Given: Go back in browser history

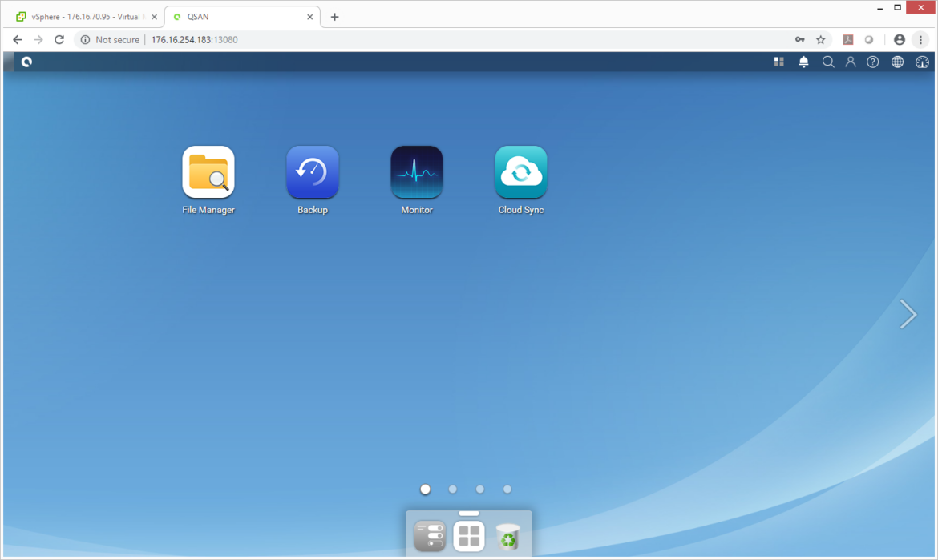Looking at the screenshot, I should pyautogui.click(x=18, y=39).
